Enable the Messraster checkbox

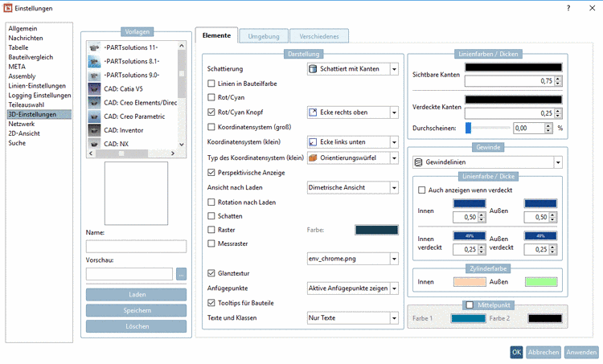click(211, 243)
